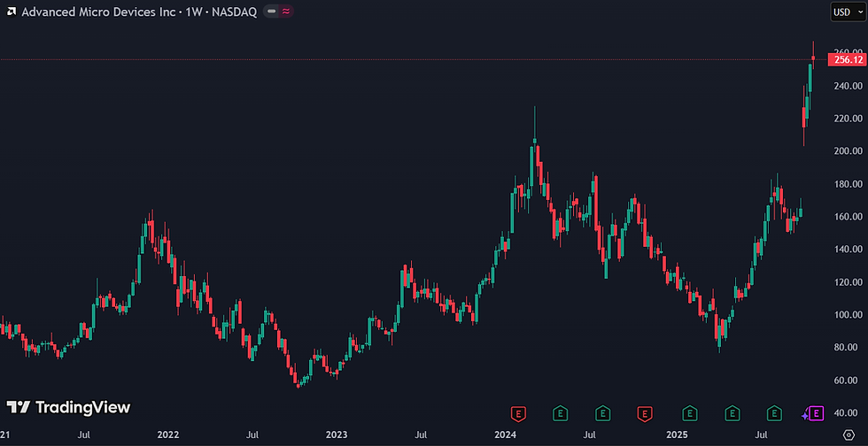Open the purple upcoming earnings marker
This screenshot has height=446, width=868.
(817, 412)
